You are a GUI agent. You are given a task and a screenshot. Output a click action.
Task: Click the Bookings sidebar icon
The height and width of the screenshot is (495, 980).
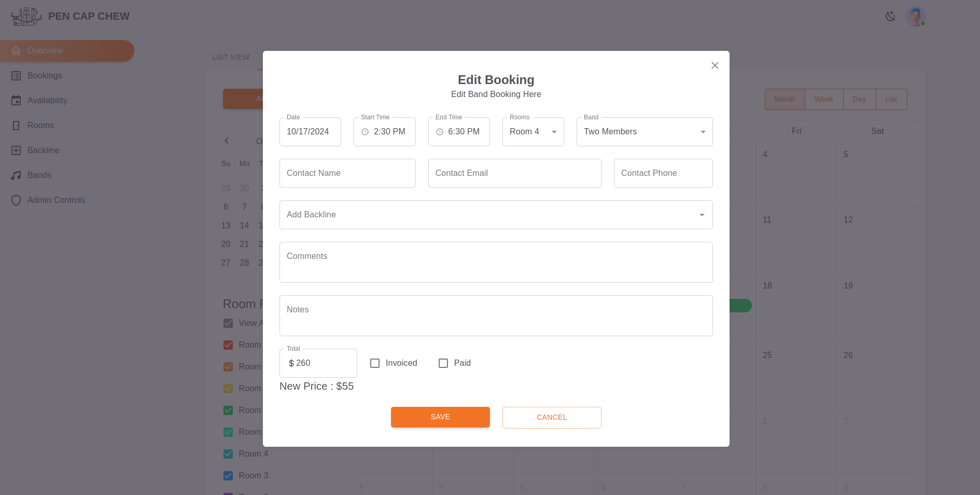[16, 76]
